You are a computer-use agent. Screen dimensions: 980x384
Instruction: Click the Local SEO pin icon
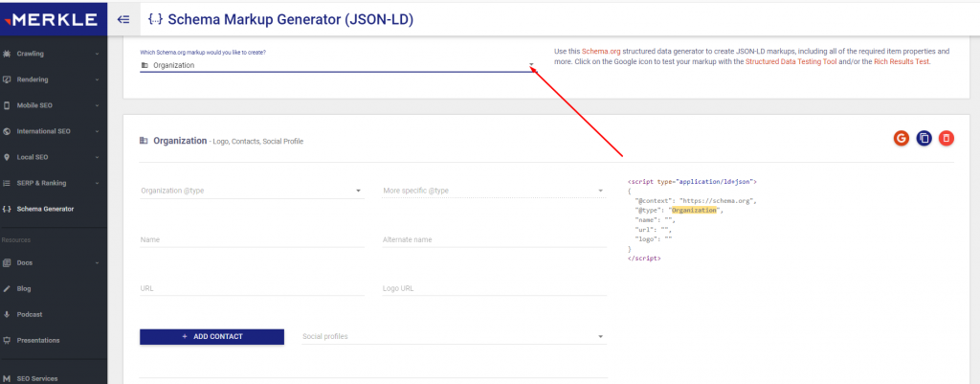pos(7,157)
